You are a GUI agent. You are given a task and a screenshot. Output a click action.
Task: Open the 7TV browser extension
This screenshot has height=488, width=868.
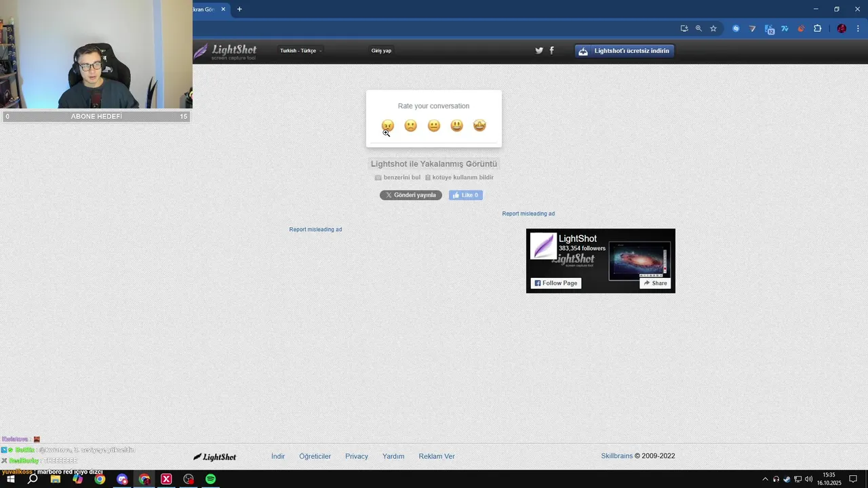785,28
